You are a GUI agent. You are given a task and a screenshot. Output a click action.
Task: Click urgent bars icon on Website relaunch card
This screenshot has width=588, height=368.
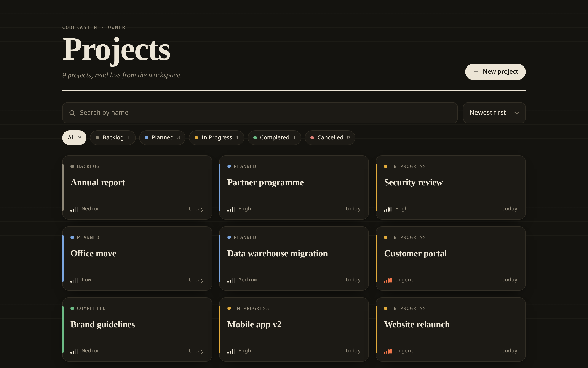pyautogui.click(x=388, y=351)
